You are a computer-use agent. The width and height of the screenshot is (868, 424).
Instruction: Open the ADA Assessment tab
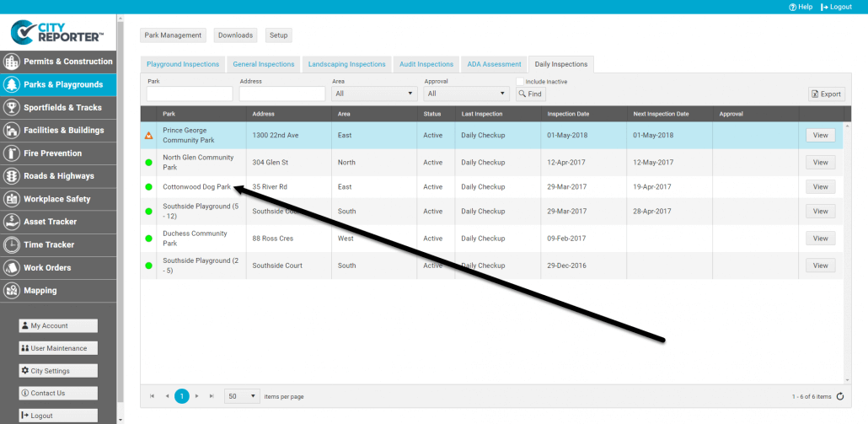[494, 64]
